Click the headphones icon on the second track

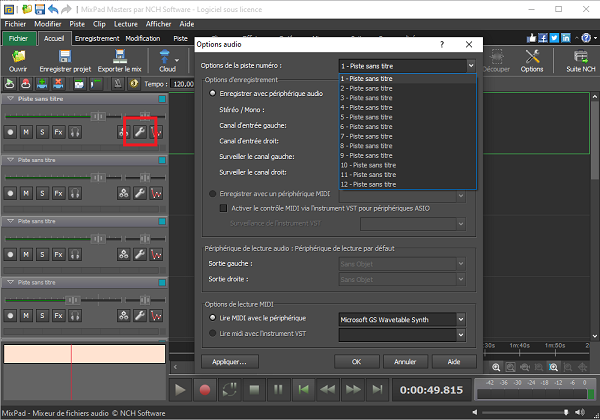click(x=75, y=194)
